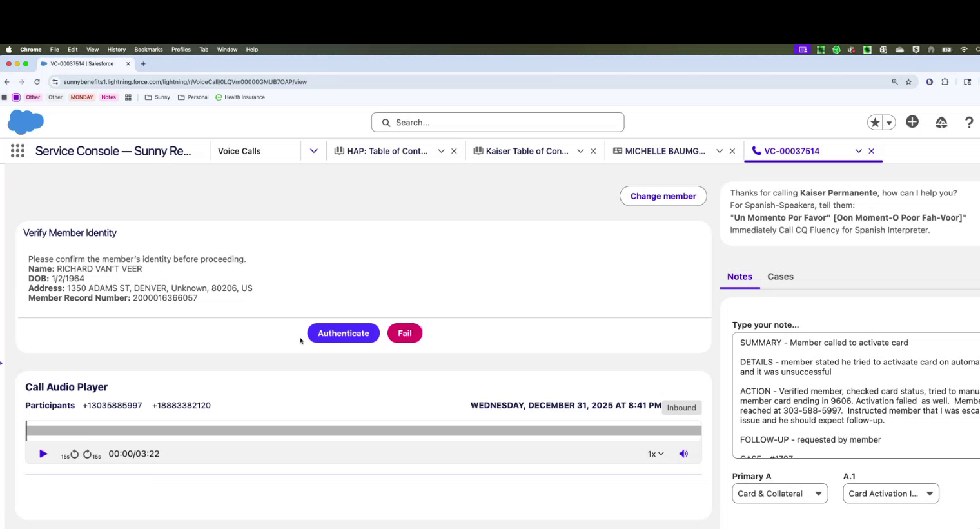Rewind call audio by 15 seconds
Image resolution: width=980 pixels, height=529 pixels.
coord(74,454)
